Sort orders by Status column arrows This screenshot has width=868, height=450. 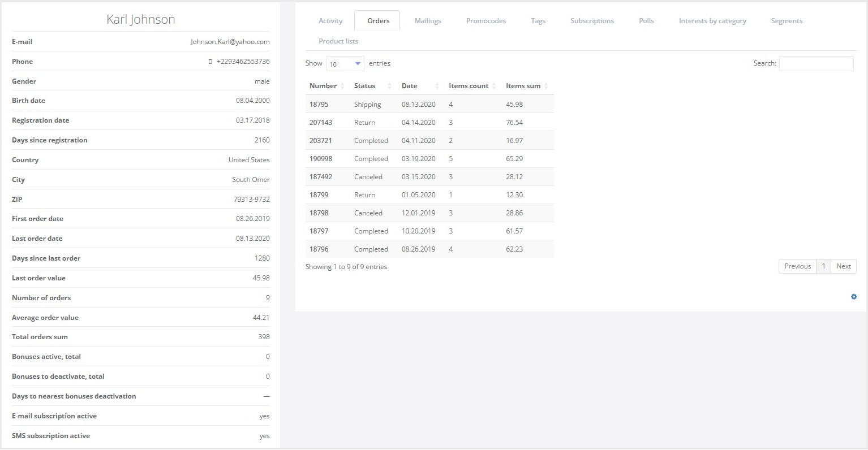click(x=389, y=86)
